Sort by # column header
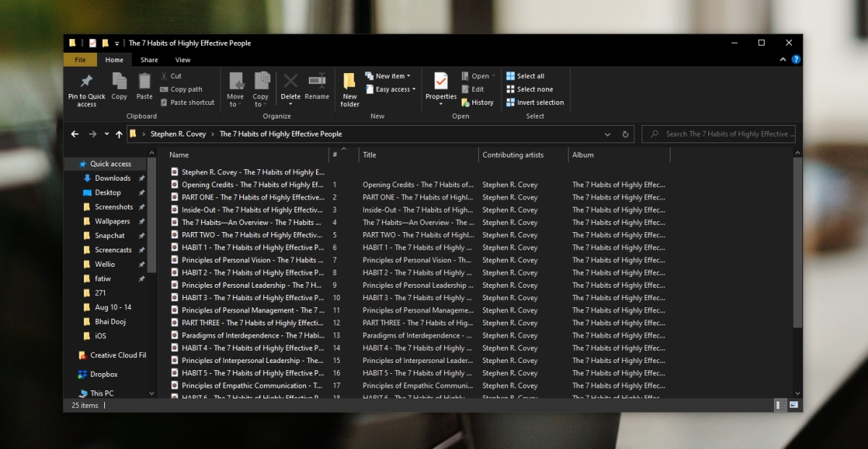868x449 pixels. [x=344, y=155]
